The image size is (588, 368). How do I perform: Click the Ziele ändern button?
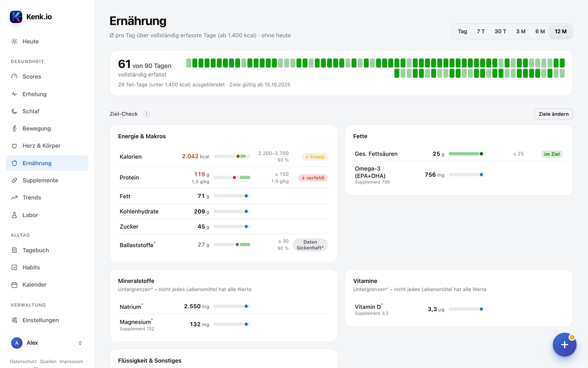click(553, 114)
